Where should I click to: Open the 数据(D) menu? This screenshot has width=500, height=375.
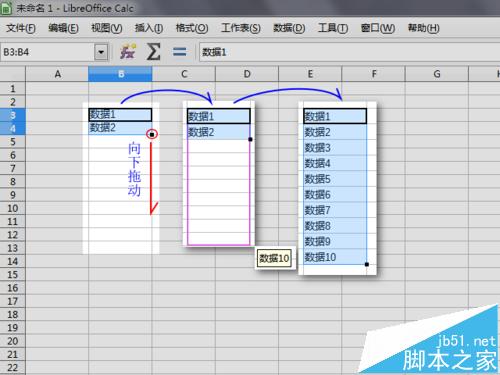289,28
